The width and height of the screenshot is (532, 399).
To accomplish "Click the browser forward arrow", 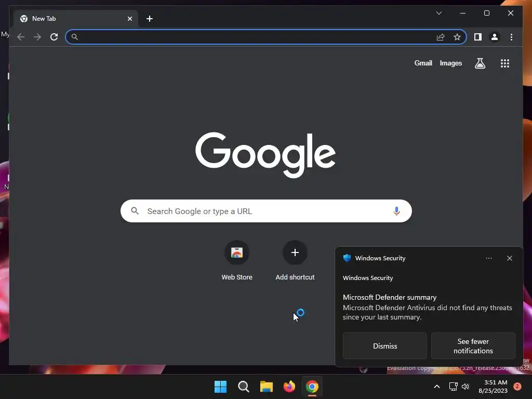I will point(37,37).
